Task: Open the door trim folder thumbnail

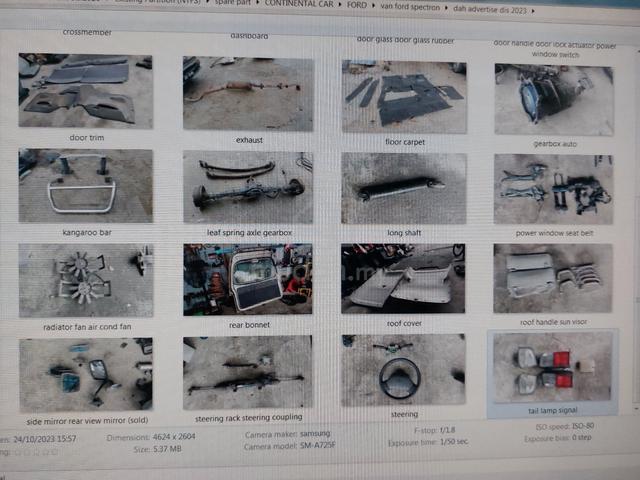Action: (x=86, y=91)
